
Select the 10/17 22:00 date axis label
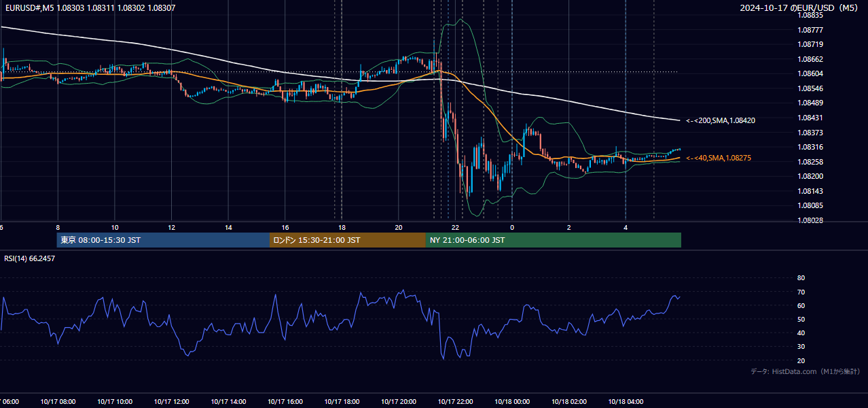[455, 402]
